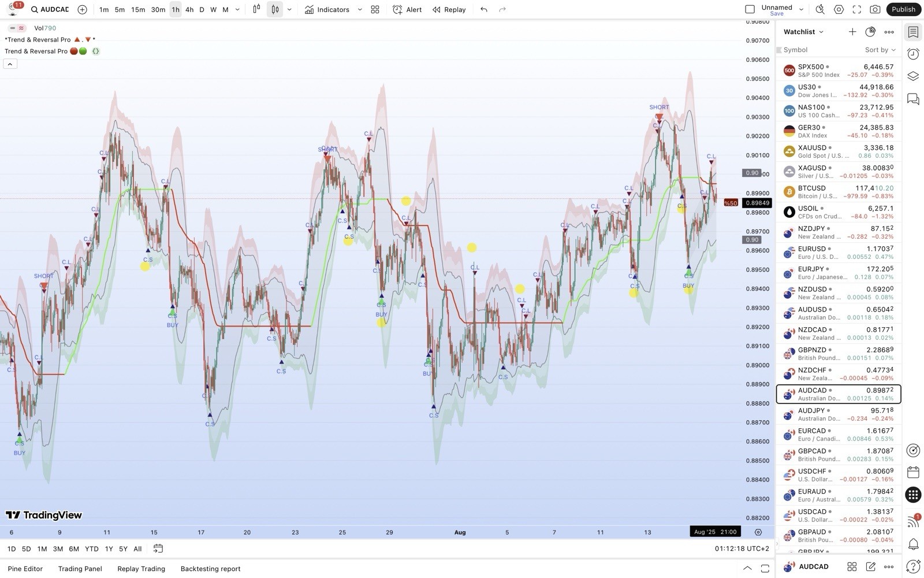This screenshot has width=924, height=578.
Task: Save the Unnamed layout
Action: (777, 14)
